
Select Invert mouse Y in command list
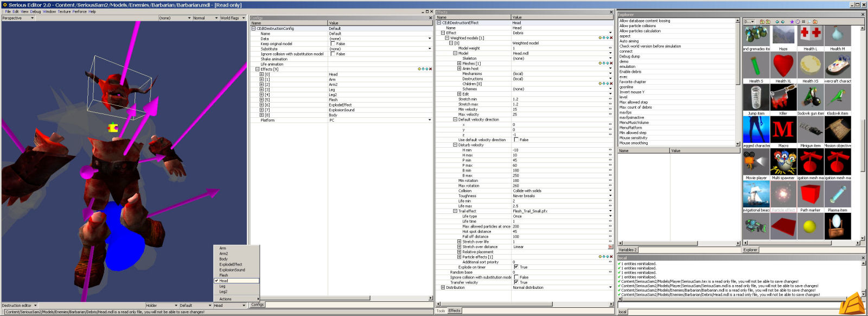(x=632, y=92)
